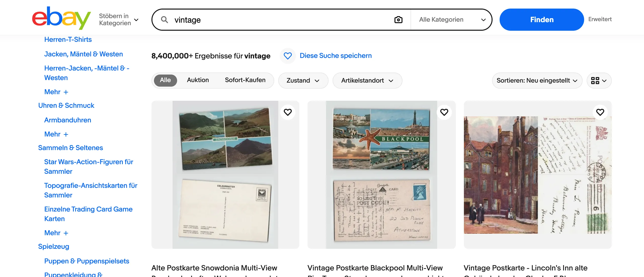Click Diese Suche speichern link
The height and width of the screenshot is (277, 644).
336,56
